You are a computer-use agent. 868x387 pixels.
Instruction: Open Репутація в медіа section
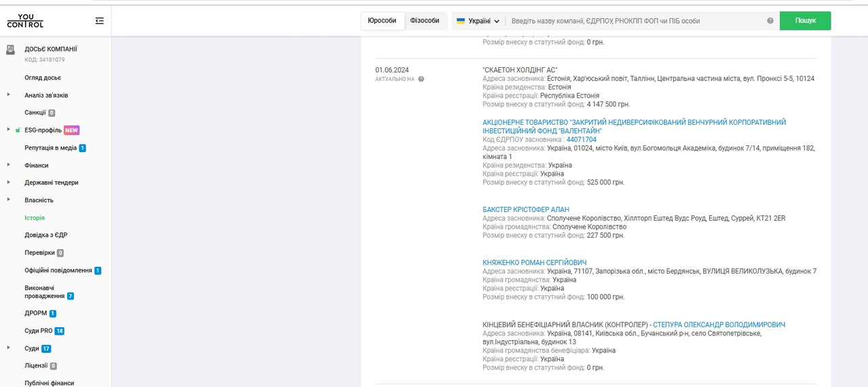[50, 147]
